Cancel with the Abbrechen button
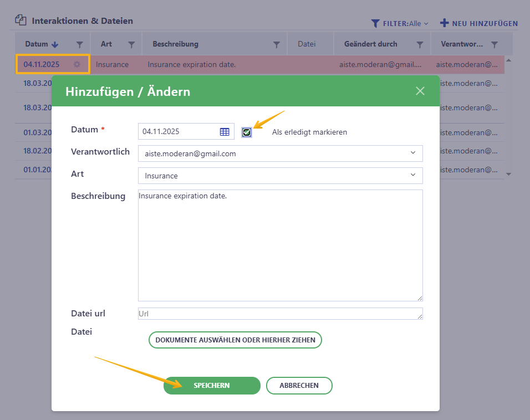530x420 pixels. [x=299, y=386]
